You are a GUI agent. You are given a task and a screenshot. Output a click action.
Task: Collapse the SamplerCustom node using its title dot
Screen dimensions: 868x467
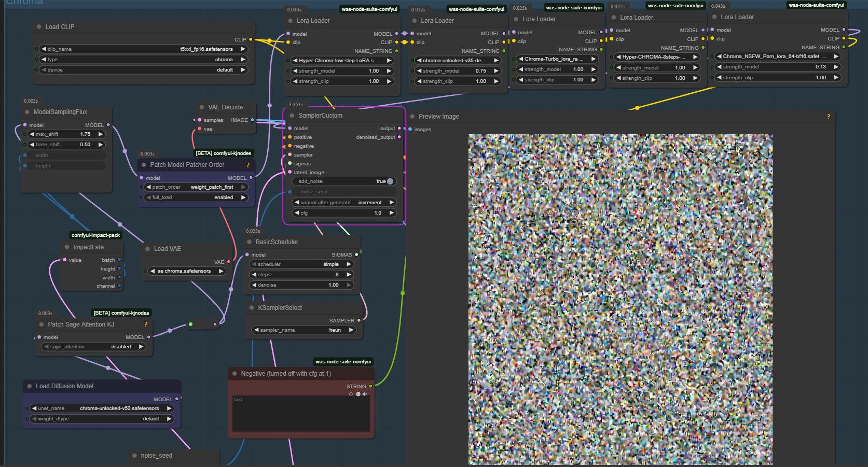click(292, 116)
